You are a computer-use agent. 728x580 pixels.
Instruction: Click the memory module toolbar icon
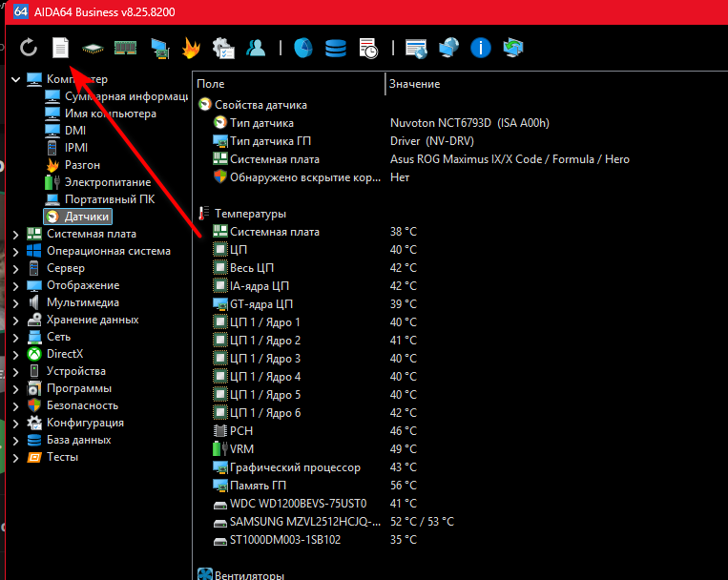click(x=126, y=47)
